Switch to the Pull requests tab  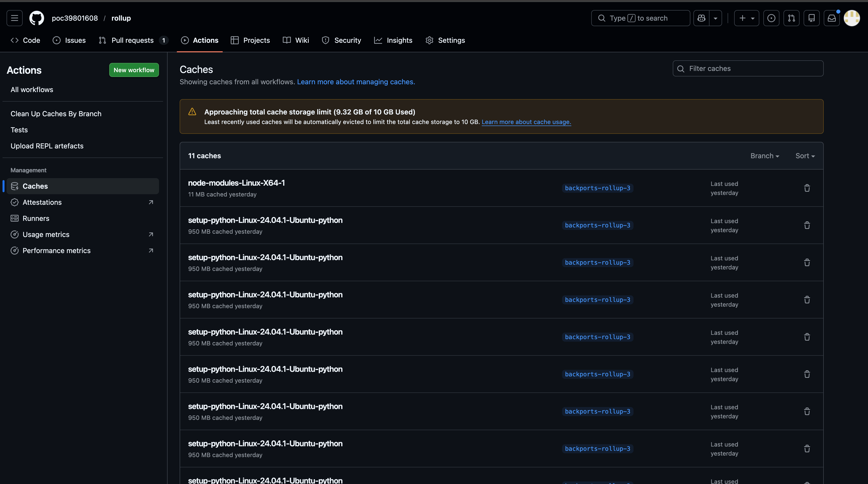click(x=132, y=41)
